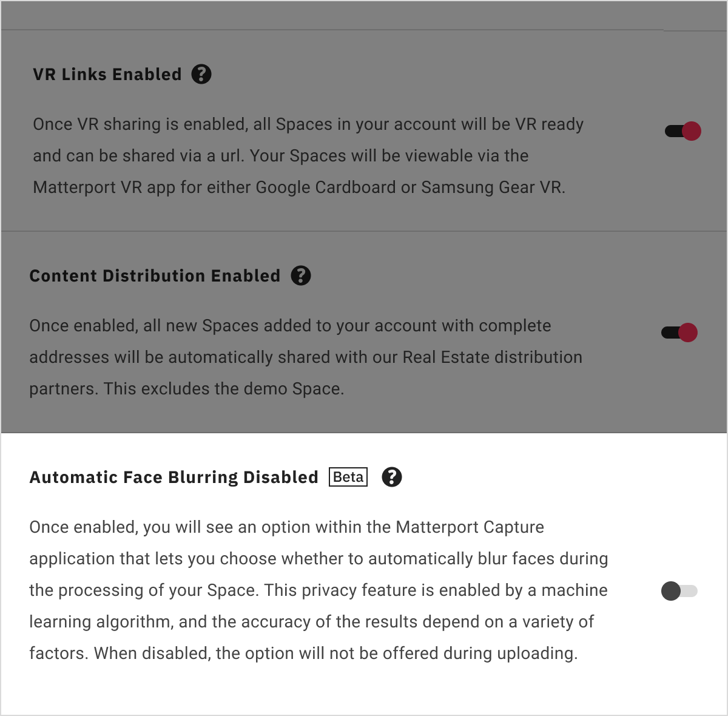Open help for Content Distribution Enabled
The height and width of the screenshot is (716, 728).
coord(301,275)
